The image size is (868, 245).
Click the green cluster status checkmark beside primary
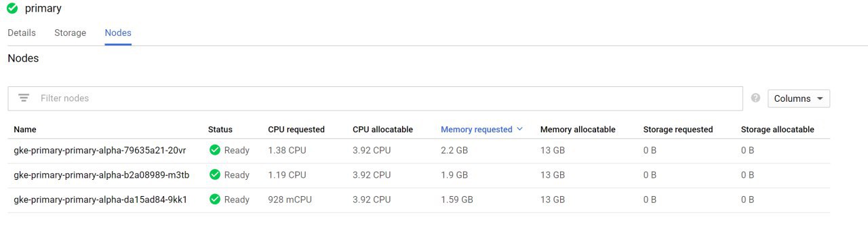click(x=12, y=9)
